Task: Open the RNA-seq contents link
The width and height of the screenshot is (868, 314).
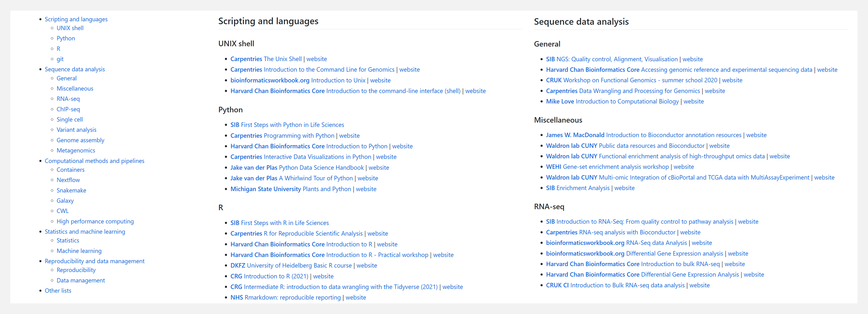Action: (68, 99)
